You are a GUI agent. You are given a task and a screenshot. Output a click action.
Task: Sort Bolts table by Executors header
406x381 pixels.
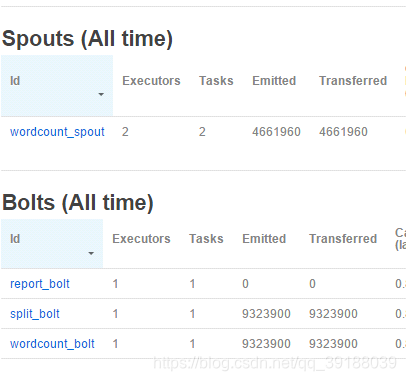141,239
